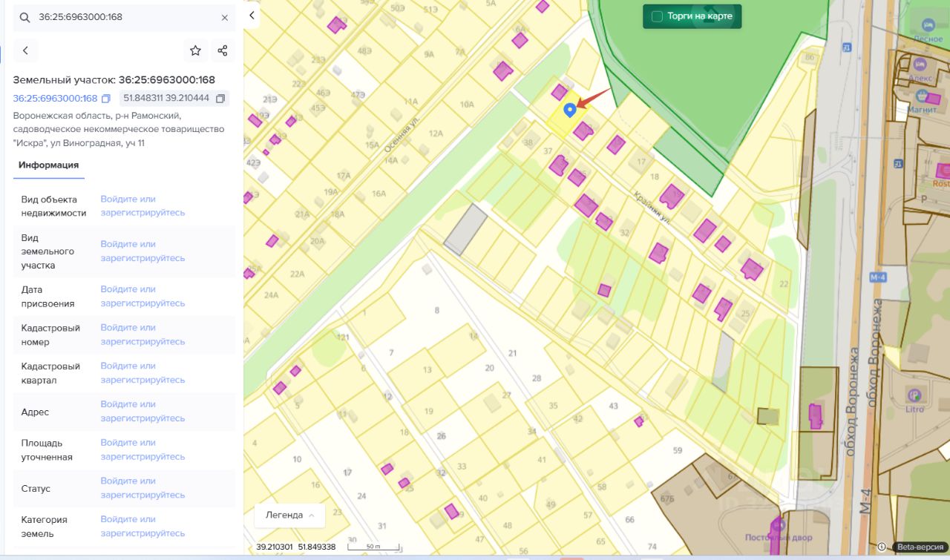Open the login link in the Статус row
Viewport: 950px width, 560px height.
pyautogui.click(x=142, y=489)
